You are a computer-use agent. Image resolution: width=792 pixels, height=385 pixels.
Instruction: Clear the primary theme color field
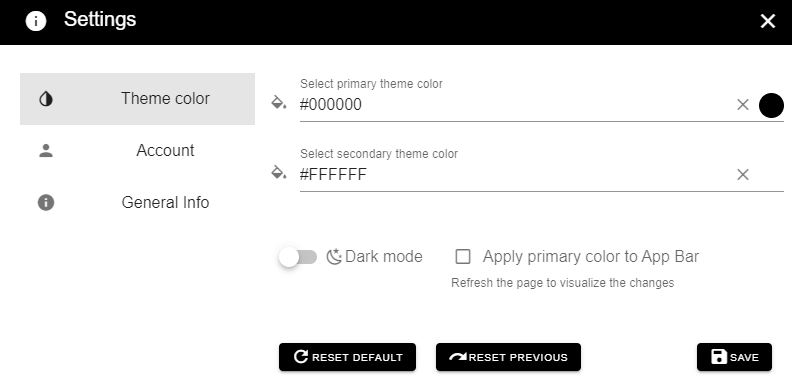coord(742,105)
